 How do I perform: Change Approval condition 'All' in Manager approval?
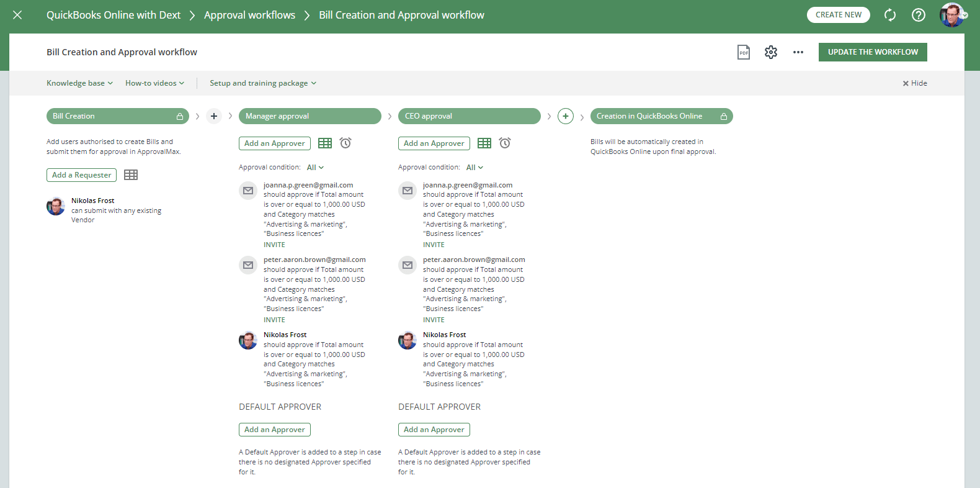(x=315, y=168)
